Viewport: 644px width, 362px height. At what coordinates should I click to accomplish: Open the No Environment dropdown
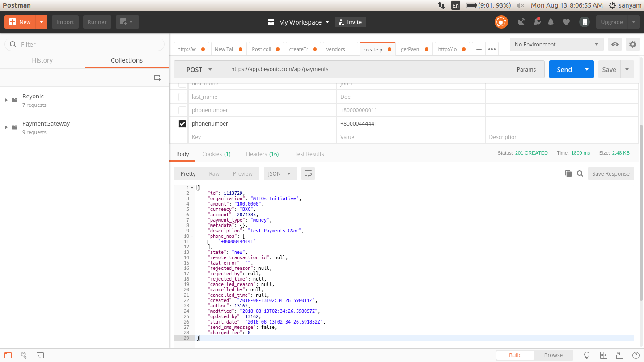click(x=556, y=44)
